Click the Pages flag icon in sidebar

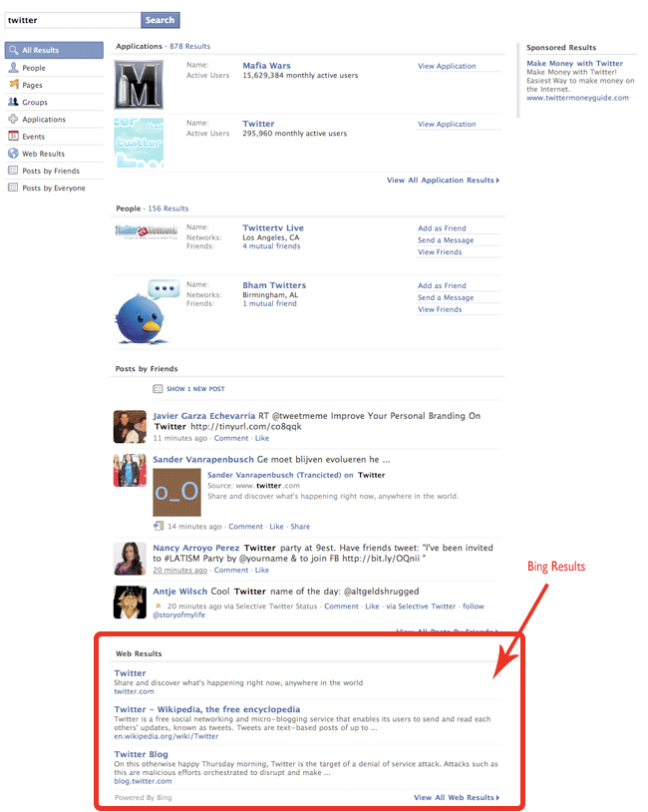coord(13,85)
